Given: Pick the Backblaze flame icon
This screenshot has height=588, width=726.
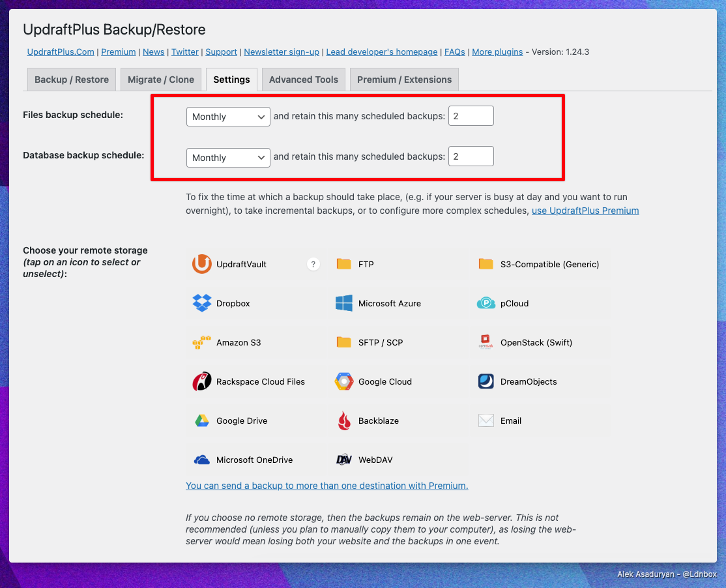Looking at the screenshot, I should tap(343, 420).
